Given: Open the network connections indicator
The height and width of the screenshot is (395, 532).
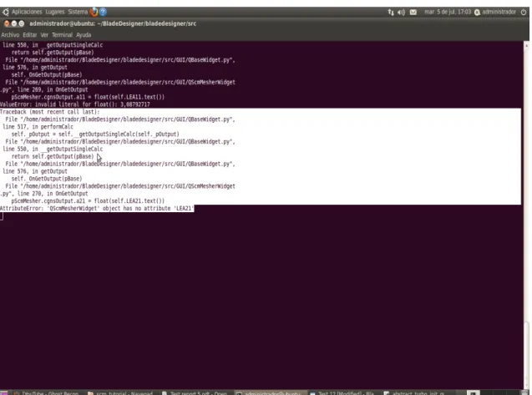Looking at the screenshot, I should click(391, 13).
